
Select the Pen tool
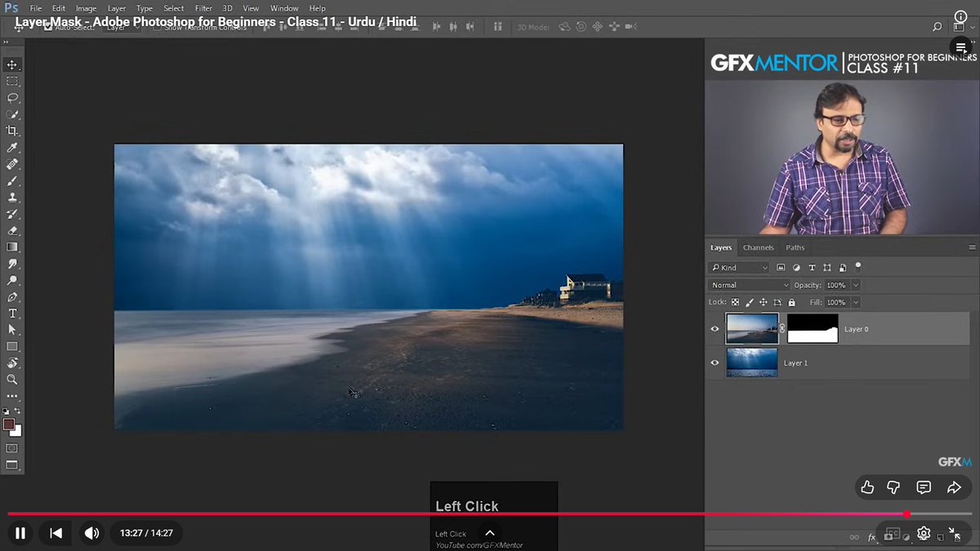coord(12,297)
